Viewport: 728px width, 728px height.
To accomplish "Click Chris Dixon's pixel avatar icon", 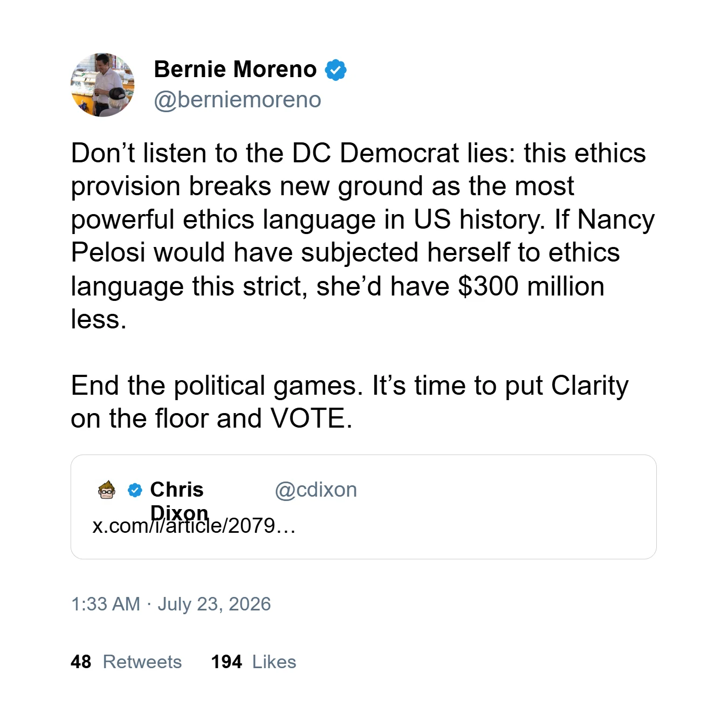I will click(107, 490).
